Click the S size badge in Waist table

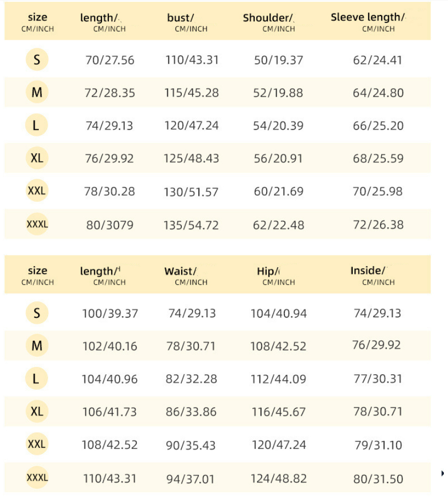(x=36, y=313)
